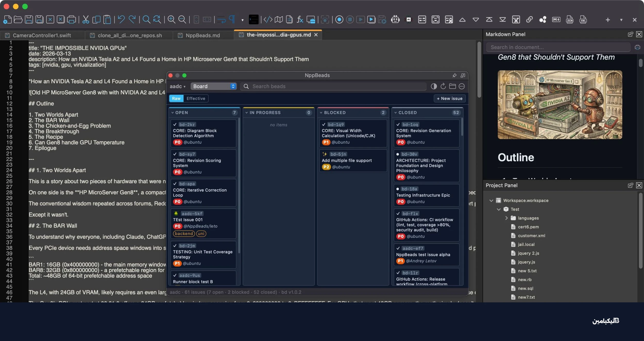Viewport: 644px width, 341px height.
Task: Open the Board view selector
Action: (214, 86)
